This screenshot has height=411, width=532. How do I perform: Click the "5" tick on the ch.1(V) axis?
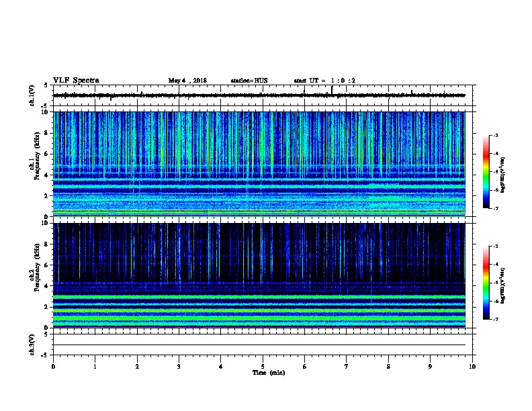pos(46,85)
